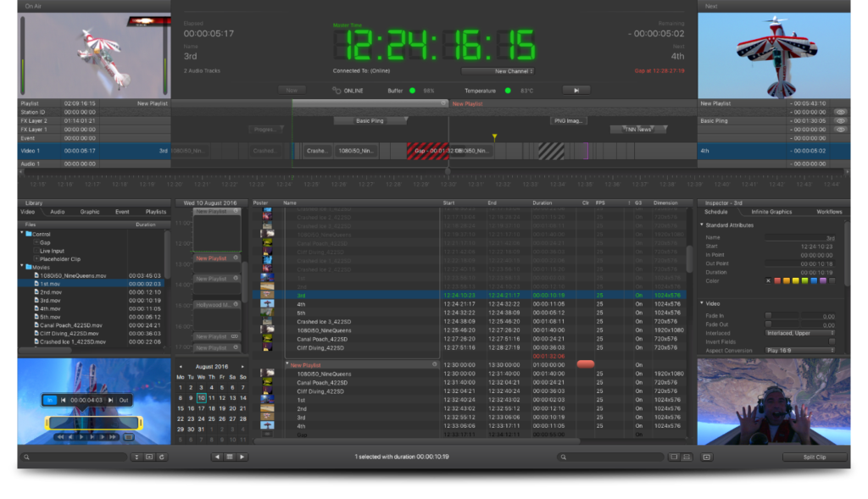
Task: Go to next day in schedule
Action: tap(242, 457)
